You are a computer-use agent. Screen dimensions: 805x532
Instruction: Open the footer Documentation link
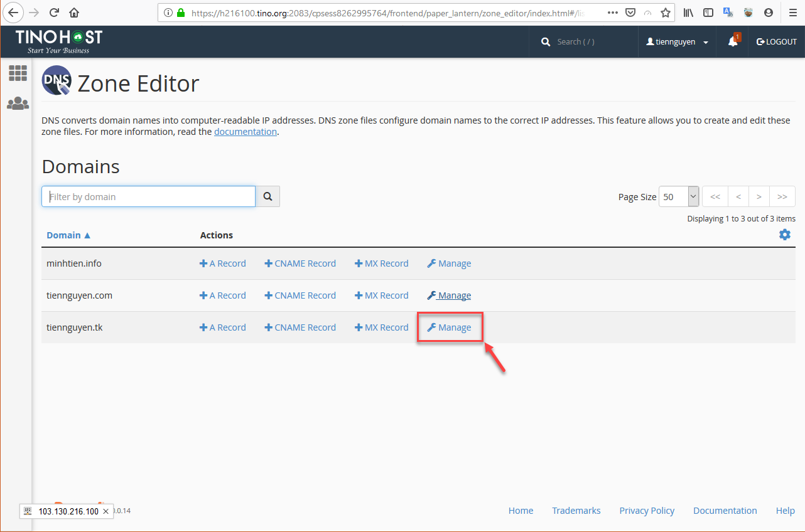(725, 511)
